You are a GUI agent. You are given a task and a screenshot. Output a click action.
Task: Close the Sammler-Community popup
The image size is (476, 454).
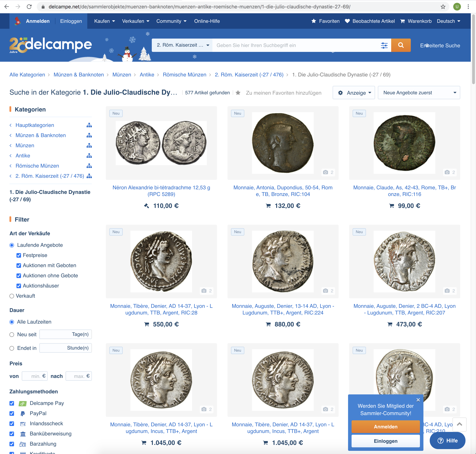point(418,400)
